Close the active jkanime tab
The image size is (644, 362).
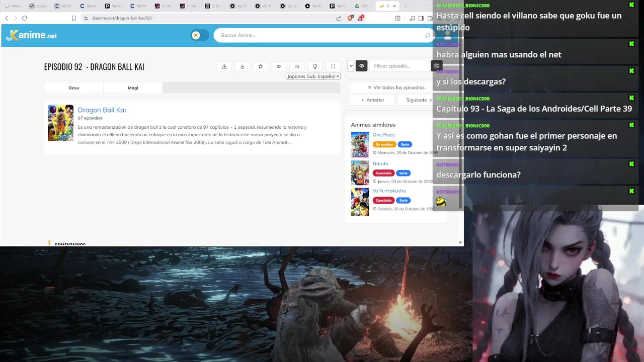[x=394, y=6]
